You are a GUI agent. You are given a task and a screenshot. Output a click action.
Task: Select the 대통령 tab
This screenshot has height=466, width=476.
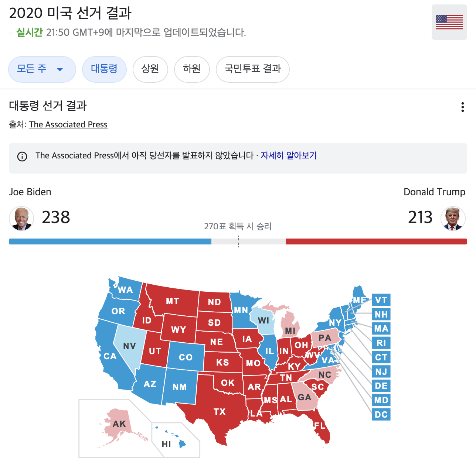104,69
